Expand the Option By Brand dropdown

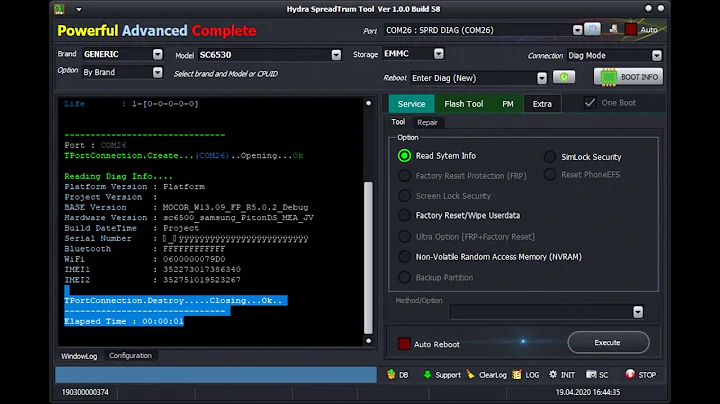(x=158, y=73)
